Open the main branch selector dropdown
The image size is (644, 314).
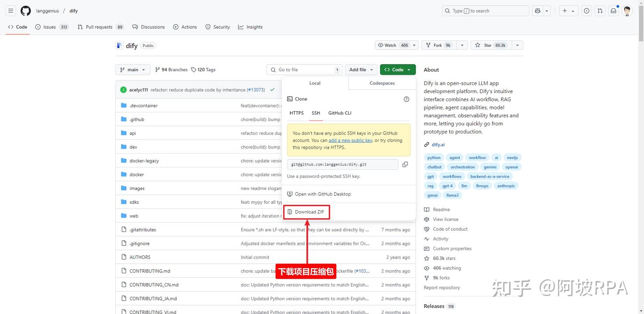point(133,69)
